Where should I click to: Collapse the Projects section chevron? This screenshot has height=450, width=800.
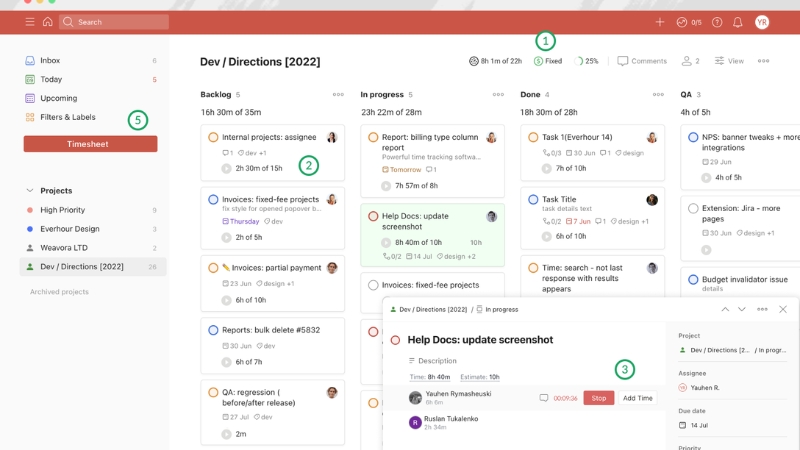pos(30,190)
